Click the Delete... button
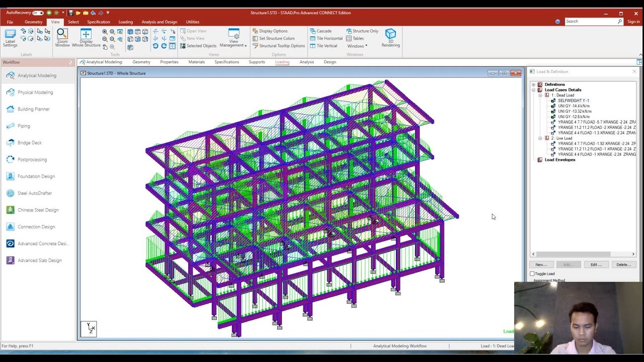Image resolution: width=644 pixels, height=362 pixels. click(624, 264)
